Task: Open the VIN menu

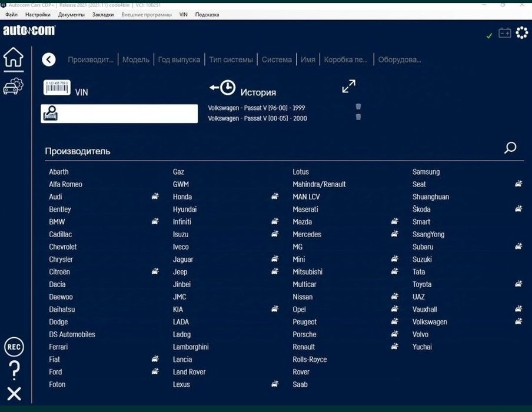Action: [x=183, y=15]
